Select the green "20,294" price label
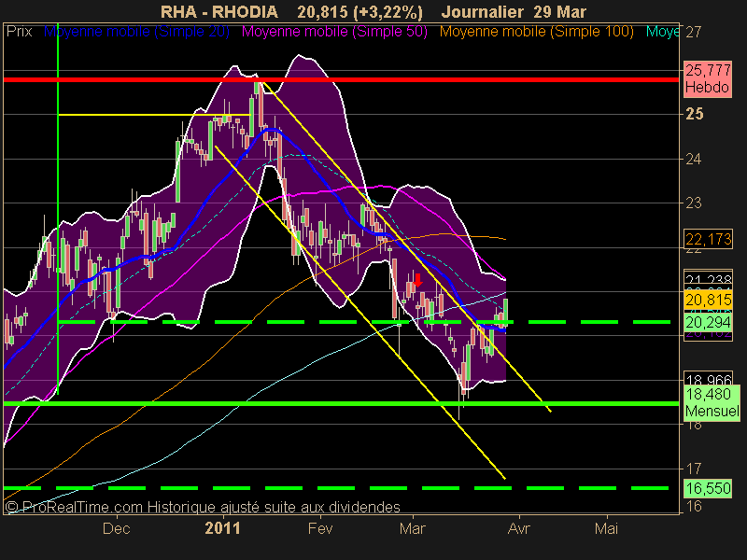 click(708, 322)
